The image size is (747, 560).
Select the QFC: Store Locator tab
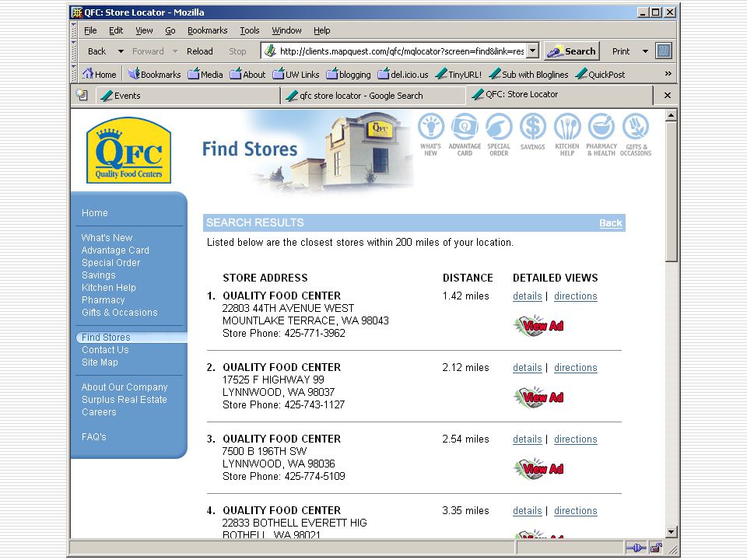point(559,95)
